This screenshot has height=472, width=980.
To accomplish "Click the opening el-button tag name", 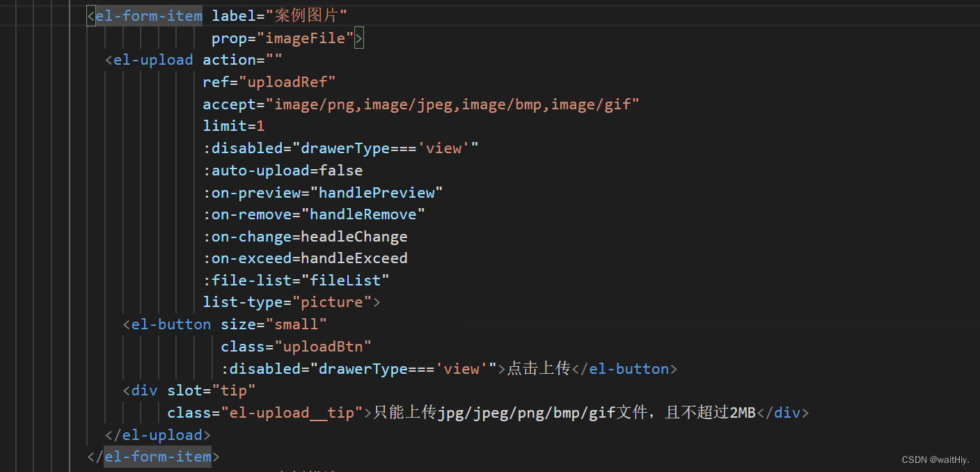I will point(171,324).
